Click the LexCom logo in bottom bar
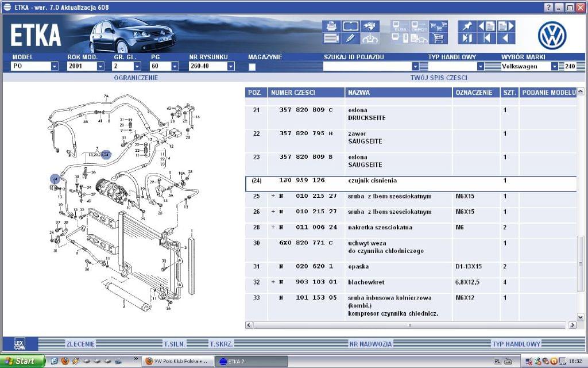The height and width of the screenshot is (368, 588). click(20, 344)
